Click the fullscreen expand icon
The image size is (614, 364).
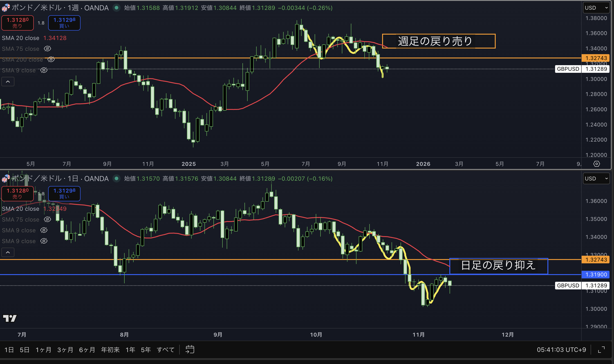[601, 350]
